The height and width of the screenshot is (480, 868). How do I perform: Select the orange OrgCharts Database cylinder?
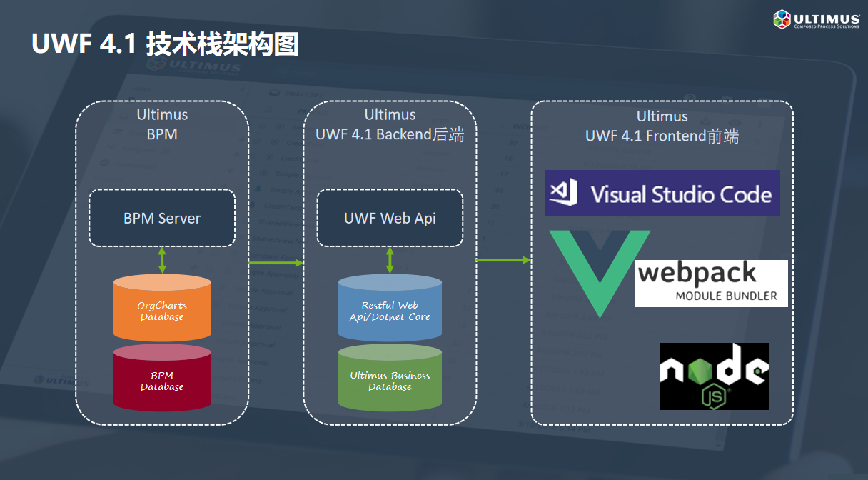coord(162,308)
